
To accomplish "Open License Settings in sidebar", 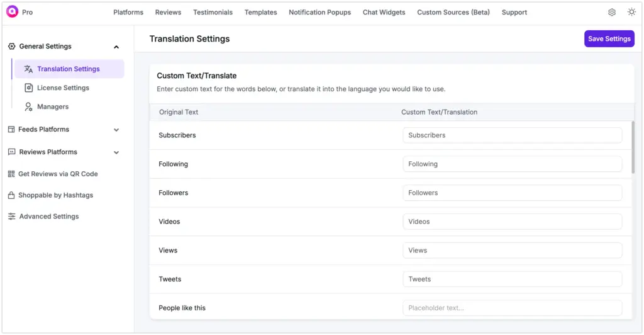I will 63,88.
